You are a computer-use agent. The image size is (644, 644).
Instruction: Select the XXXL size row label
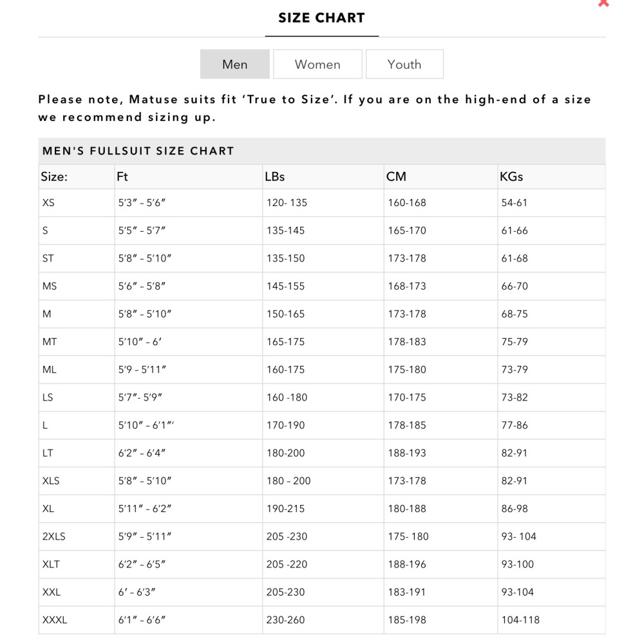55,620
